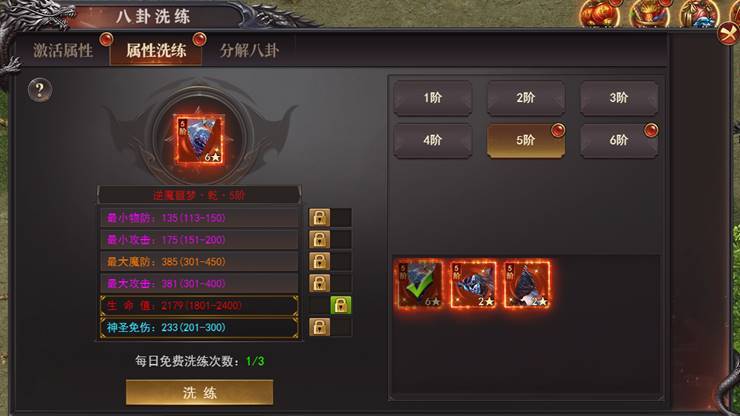Select the 6阶 tier button

(x=619, y=140)
